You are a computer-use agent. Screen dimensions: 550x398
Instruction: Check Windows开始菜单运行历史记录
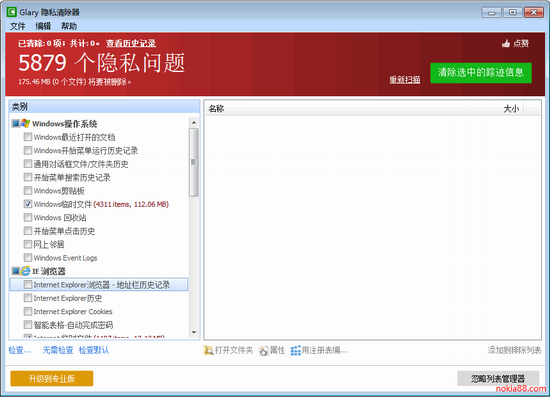[x=28, y=150]
